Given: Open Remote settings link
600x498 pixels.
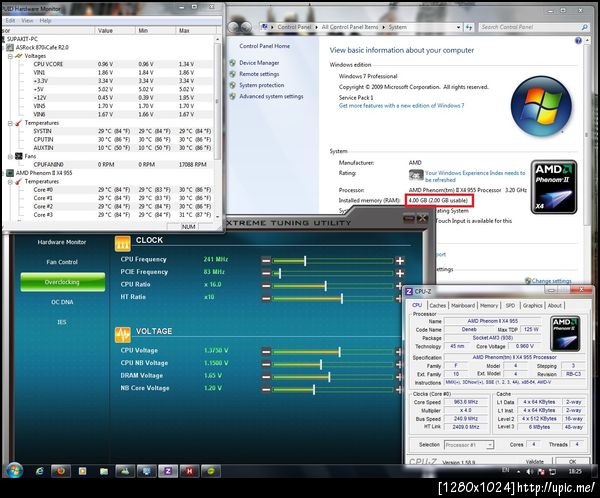Looking at the screenshot, I should (x=259, y=74).
